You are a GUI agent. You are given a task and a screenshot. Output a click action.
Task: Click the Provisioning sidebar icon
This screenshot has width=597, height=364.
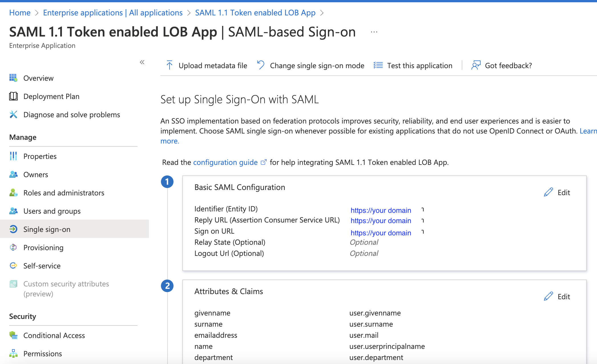pyautogui.click(x=13, y=248)
